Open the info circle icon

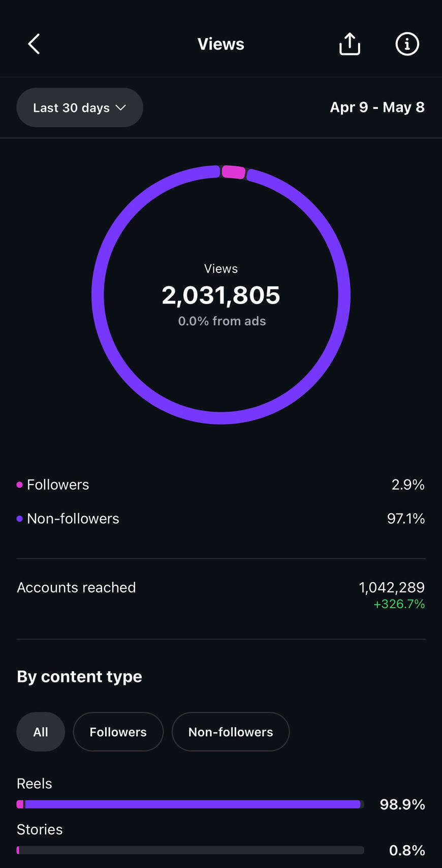point(407,44)
